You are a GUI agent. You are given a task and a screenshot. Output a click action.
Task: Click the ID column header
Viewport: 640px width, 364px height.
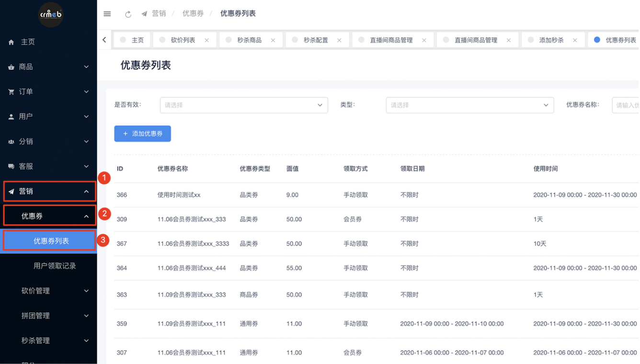click(120, 169)
